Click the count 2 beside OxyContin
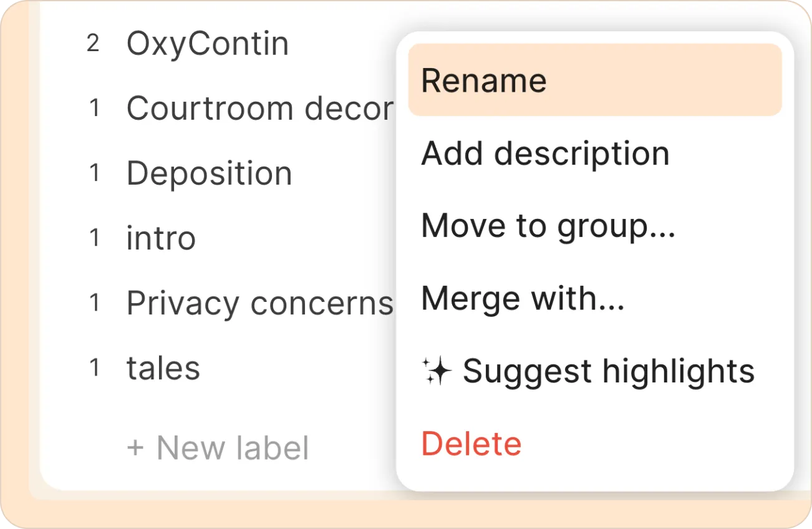The image size is (812, 529). (93, 44)
